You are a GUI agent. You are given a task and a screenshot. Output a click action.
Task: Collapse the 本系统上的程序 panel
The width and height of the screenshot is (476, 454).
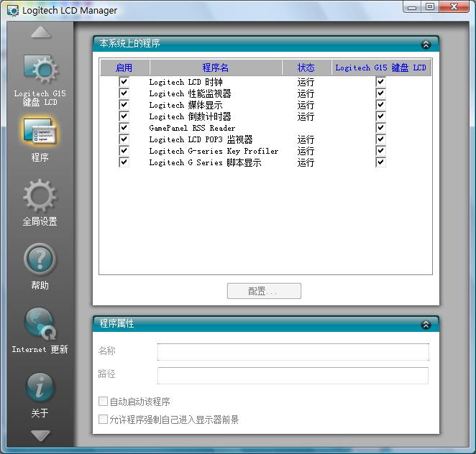[x=426, y=45]
